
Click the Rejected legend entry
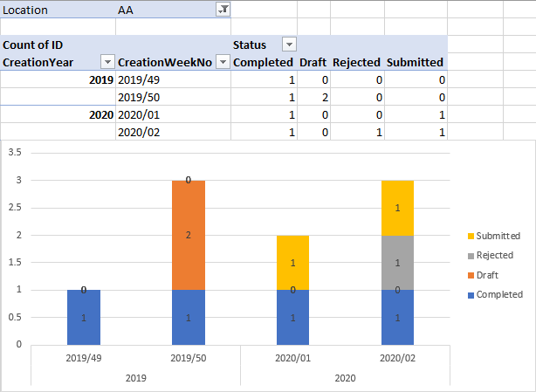[491, 255]
